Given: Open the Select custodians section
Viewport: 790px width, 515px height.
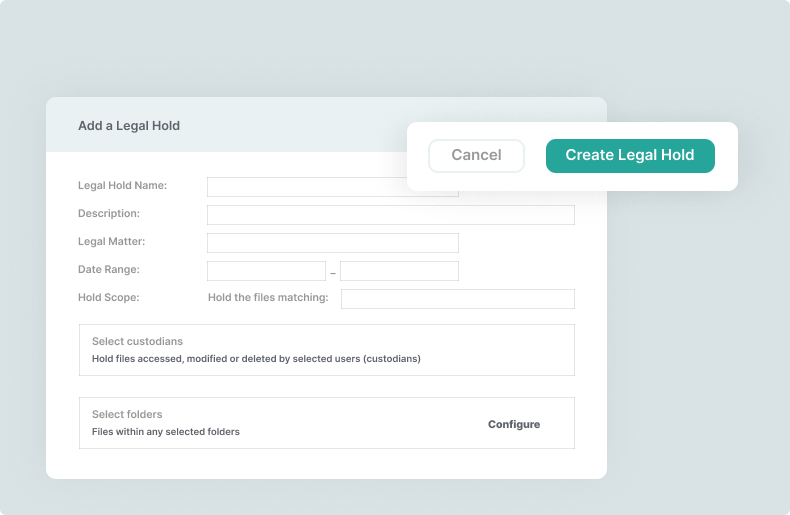Looking at the screenshot, I should pos(137,342).
